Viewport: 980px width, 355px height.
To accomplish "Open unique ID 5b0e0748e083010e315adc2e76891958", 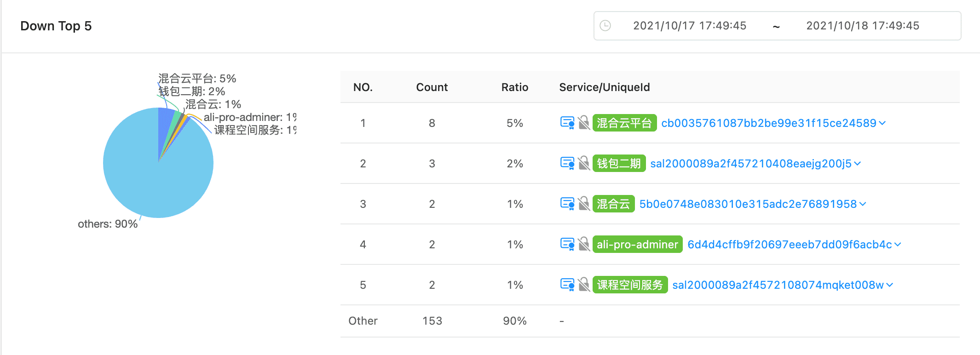I will tap(748, 204).
